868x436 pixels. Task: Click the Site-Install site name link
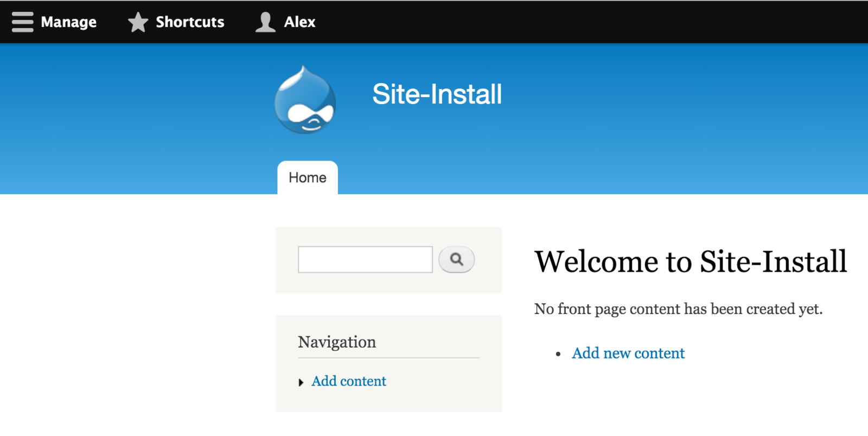tap(437, 94)
